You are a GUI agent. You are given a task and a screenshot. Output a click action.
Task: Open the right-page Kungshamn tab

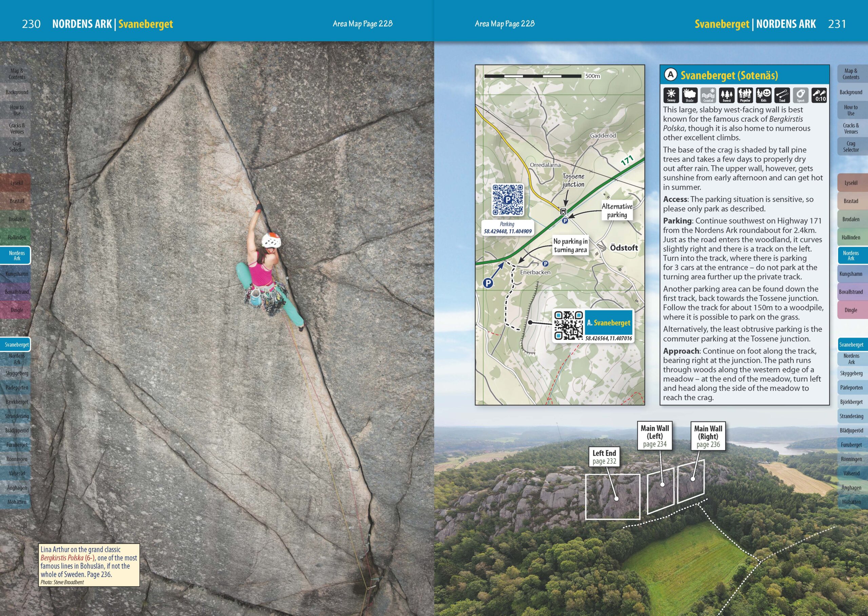click(x=851, y=274)
